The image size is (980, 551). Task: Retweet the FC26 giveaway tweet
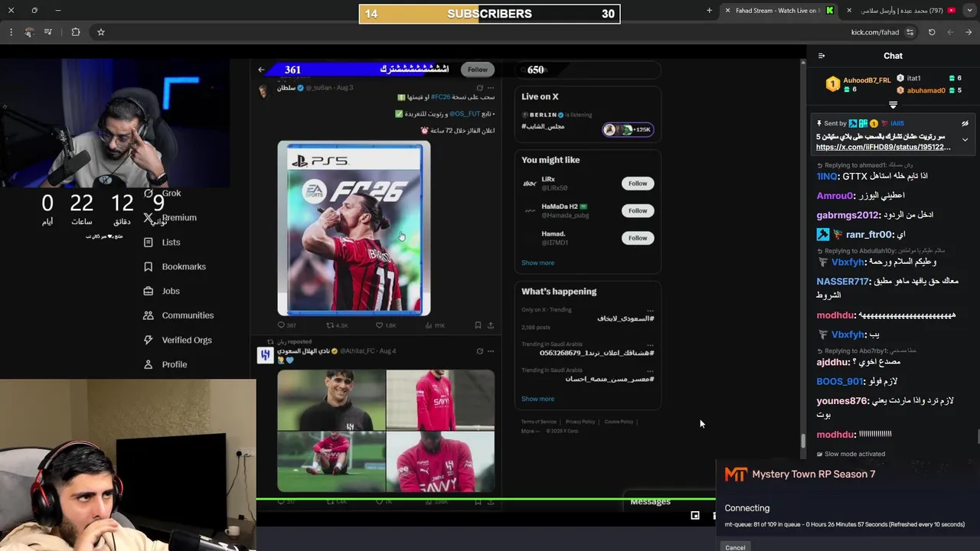click(x=337, y=325)
